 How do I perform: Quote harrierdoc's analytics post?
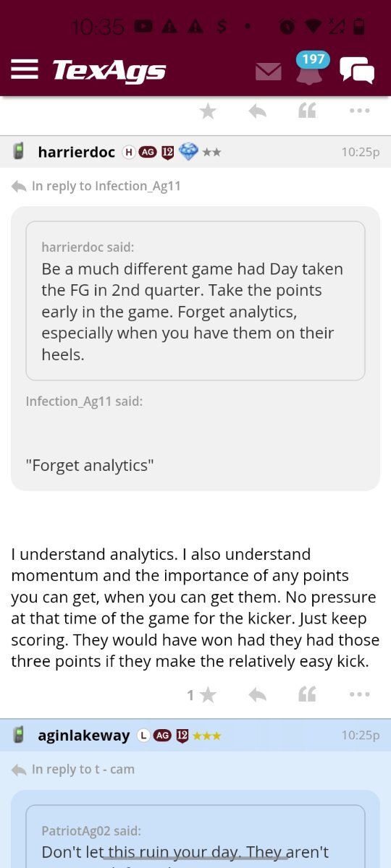tap(308, 695)
